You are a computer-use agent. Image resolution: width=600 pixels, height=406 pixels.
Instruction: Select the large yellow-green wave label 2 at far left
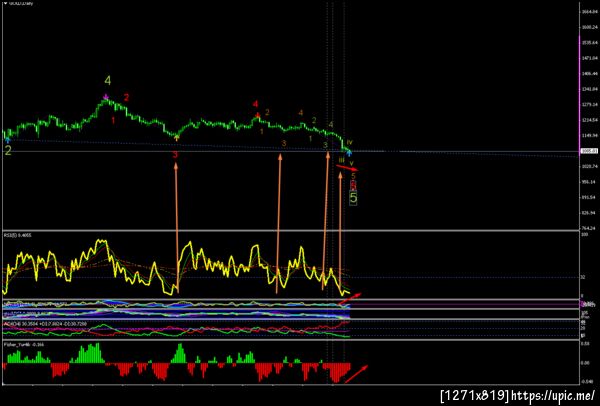(x=8, y=151)
